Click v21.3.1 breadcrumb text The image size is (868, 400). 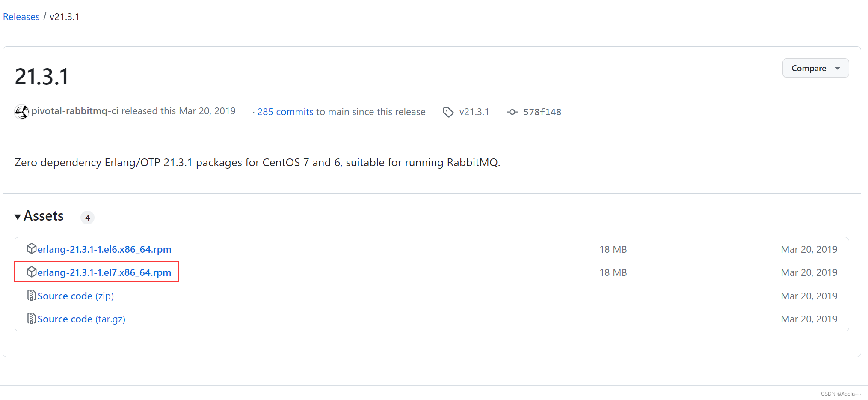click(65, 17)
